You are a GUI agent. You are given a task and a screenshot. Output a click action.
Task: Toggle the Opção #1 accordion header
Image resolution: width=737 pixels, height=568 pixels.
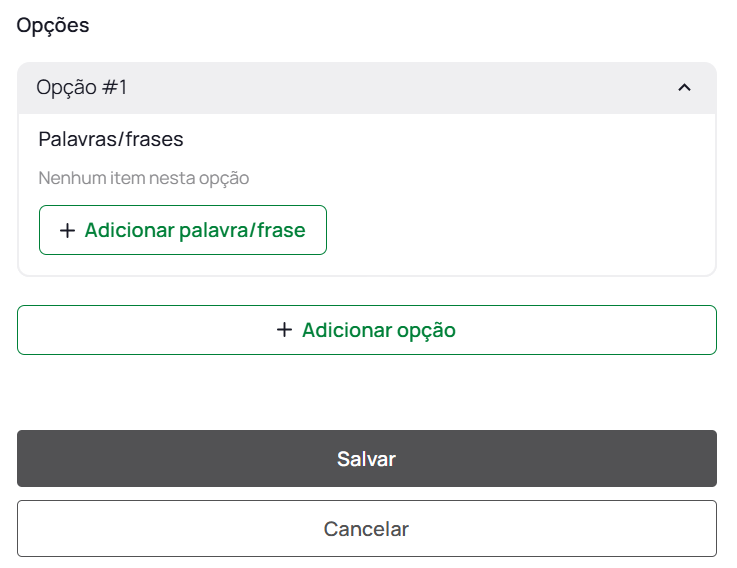366,88
